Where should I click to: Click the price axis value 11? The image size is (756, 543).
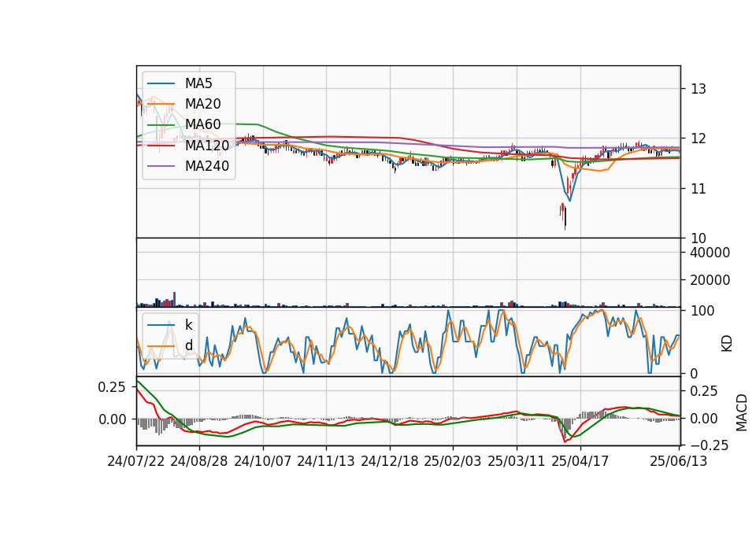(x=699, y=188)
